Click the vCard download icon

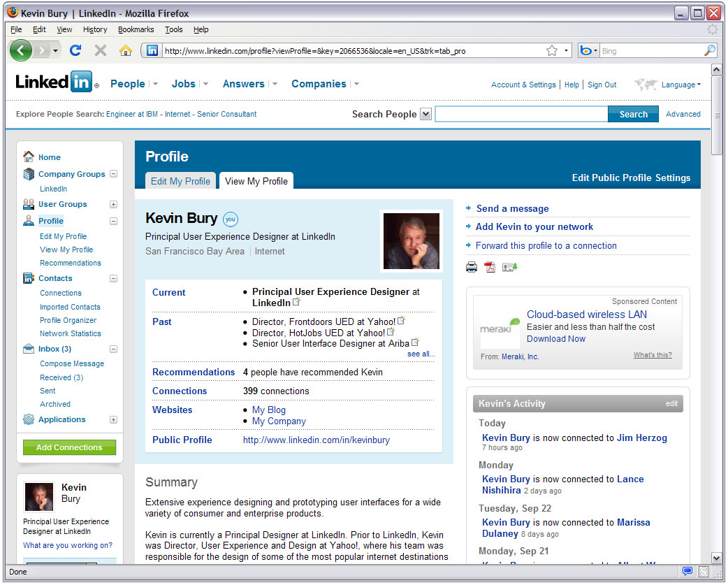pyautogui.click(x=509, y=267)
